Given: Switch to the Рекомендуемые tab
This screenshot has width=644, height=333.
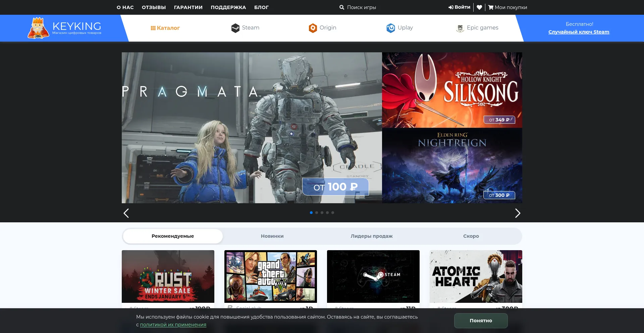Looking at the screenshot, I should click(x=173, y=236).
